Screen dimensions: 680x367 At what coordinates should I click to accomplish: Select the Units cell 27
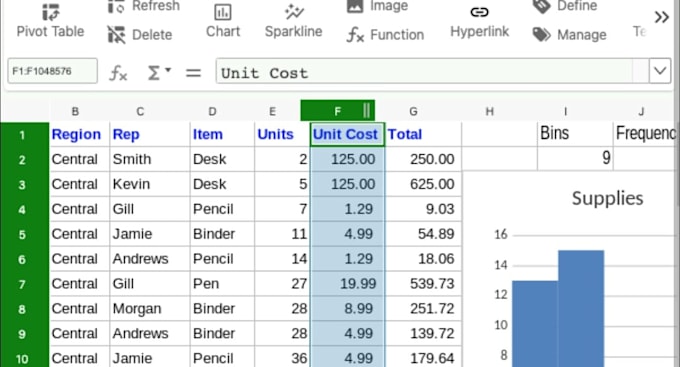pyautogui.click(x=282, y=284)
